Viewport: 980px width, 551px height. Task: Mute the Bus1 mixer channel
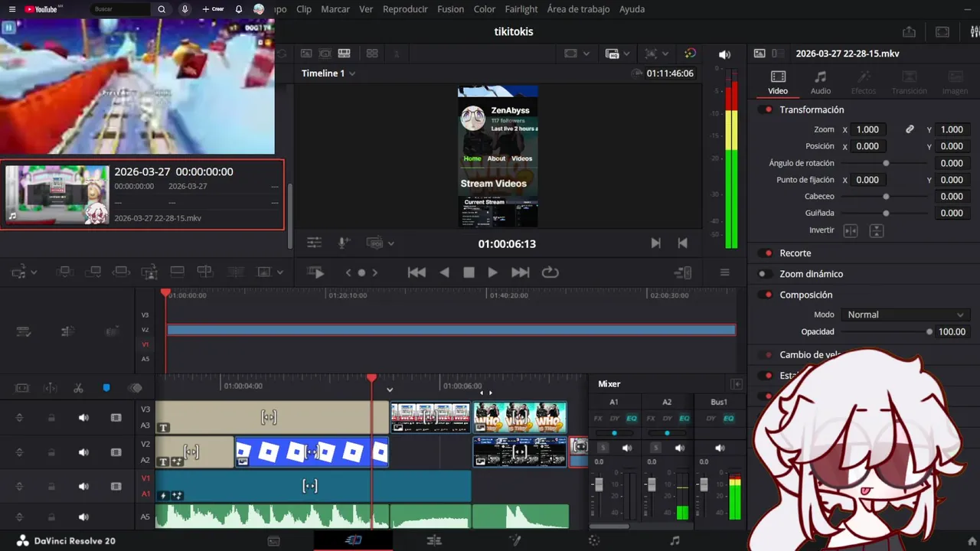pyautogui.click(x=719, y=448)
